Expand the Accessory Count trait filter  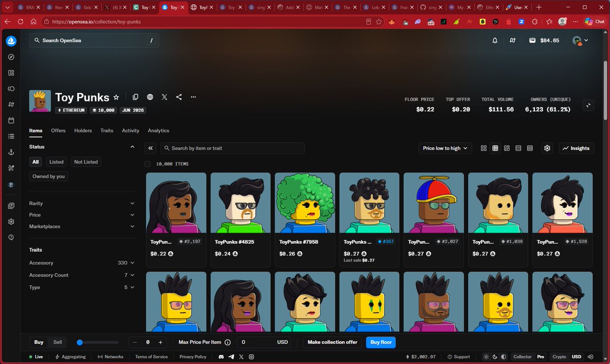82,275
